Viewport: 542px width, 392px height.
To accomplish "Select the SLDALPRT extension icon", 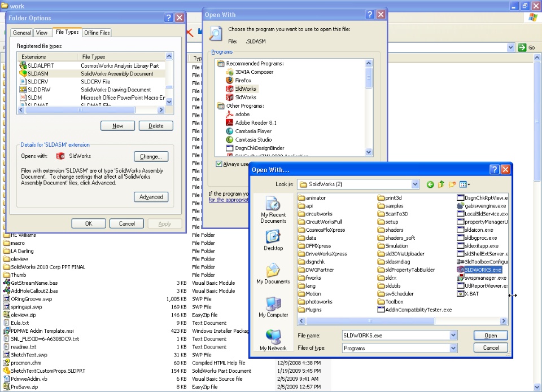I will [x=23, y=65].
